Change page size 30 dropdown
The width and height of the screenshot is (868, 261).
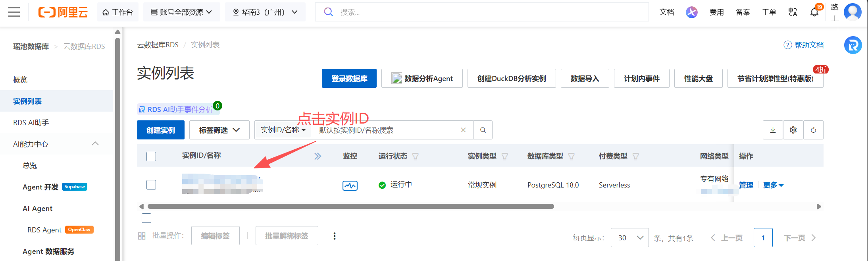(x=630, y=238)
